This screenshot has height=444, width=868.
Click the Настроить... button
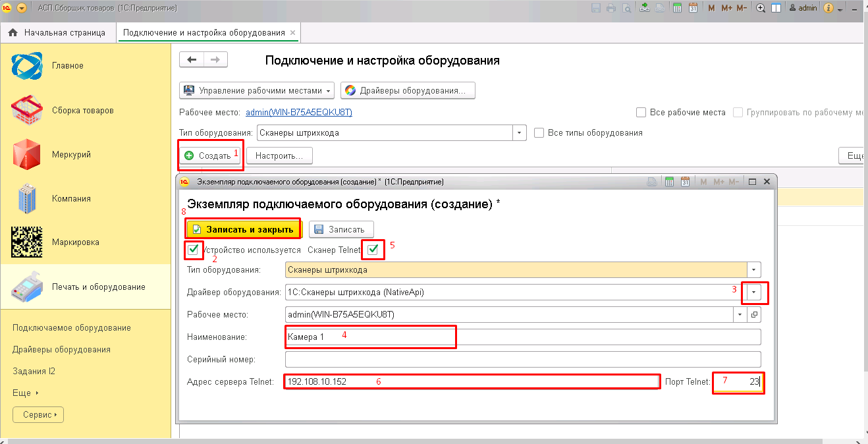[x=279, y=155]
